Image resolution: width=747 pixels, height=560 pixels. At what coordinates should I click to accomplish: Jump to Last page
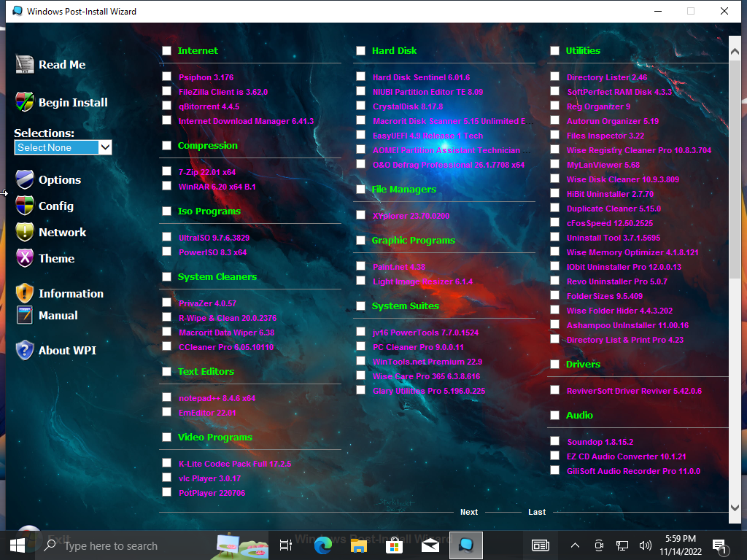536,512
